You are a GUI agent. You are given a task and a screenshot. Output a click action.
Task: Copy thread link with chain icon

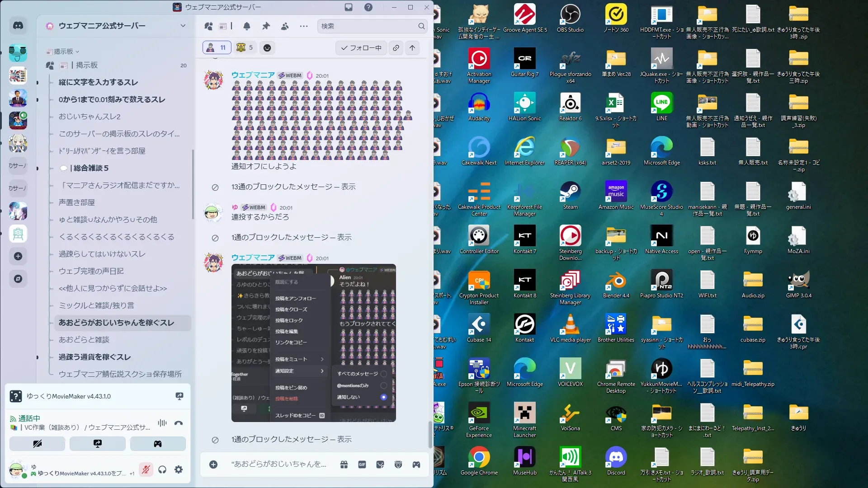(x=396, y=48)
